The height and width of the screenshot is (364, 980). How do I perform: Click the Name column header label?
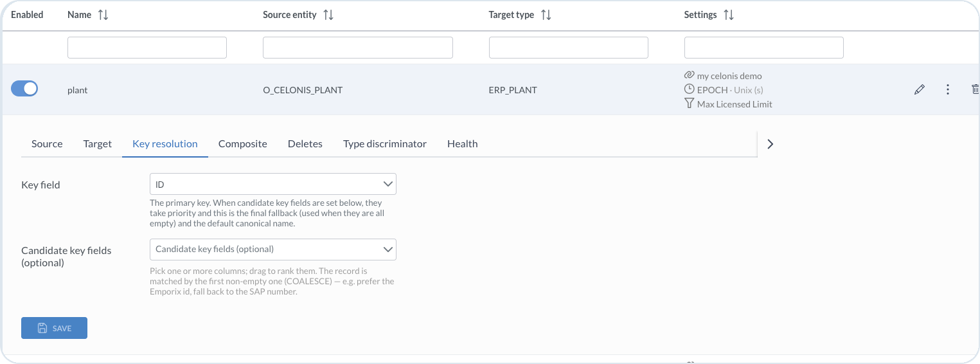(80, 15)
